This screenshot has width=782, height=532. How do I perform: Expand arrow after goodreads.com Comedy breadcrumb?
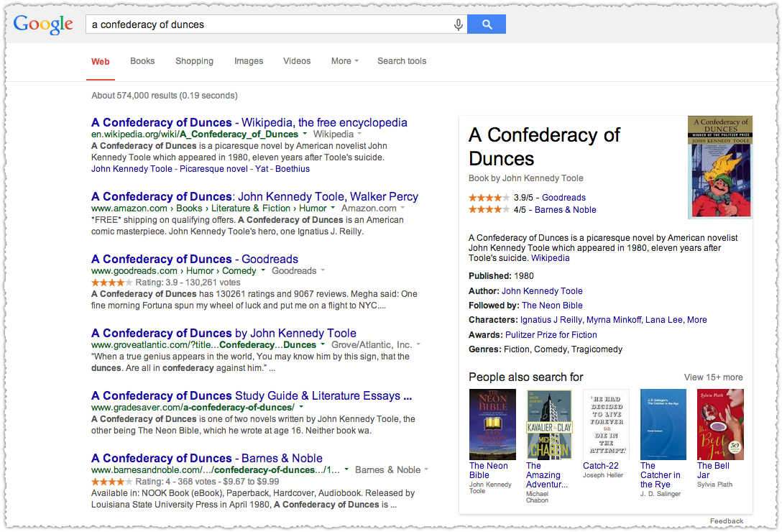coord(263,270)
